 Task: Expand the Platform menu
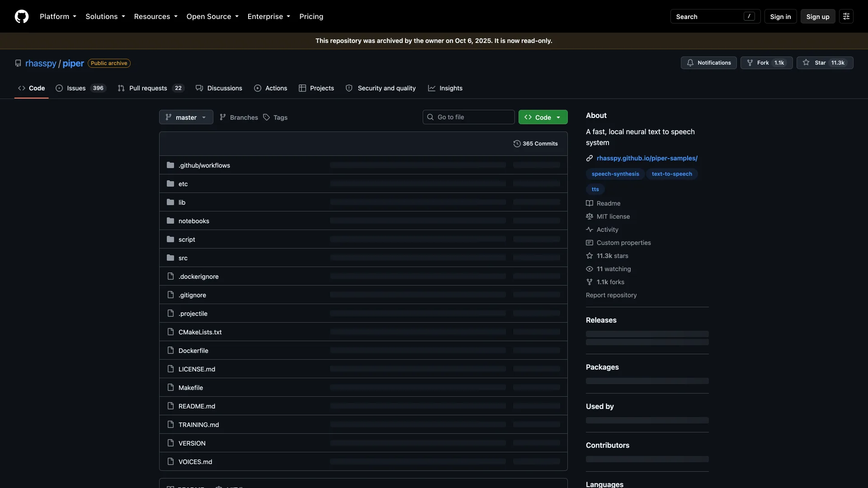pos(58,17)
